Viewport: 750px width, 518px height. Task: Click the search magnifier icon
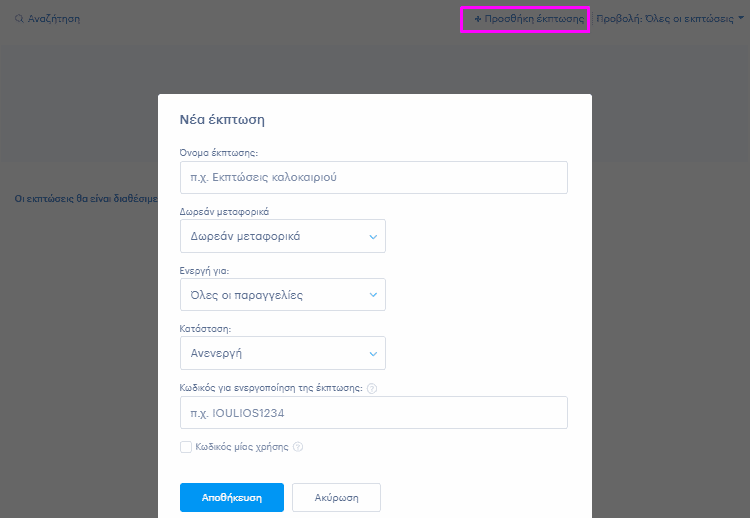19,19
